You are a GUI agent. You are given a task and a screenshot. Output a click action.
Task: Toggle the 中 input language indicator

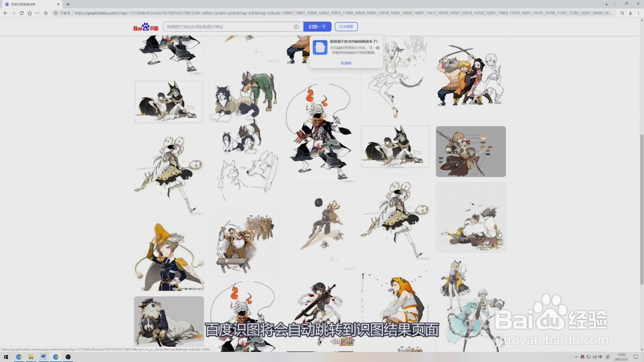(x=600, y=357)
